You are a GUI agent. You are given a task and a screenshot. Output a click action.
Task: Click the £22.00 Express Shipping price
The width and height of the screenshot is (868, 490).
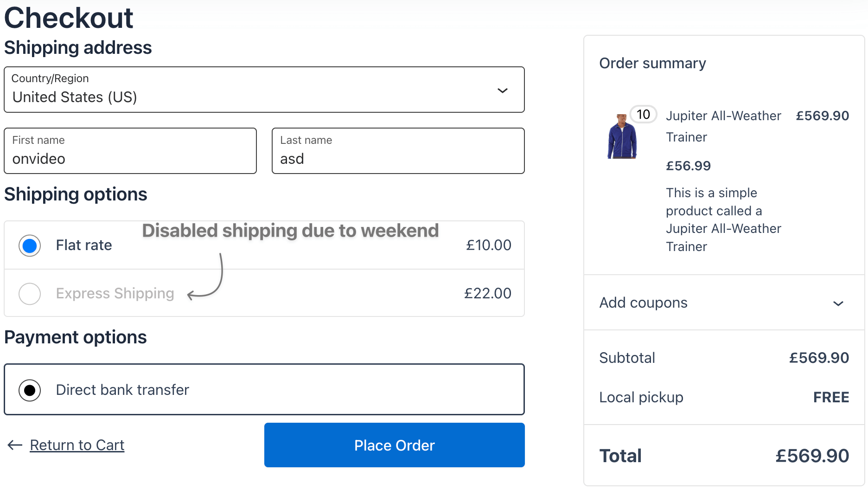[x=487, y=293]
